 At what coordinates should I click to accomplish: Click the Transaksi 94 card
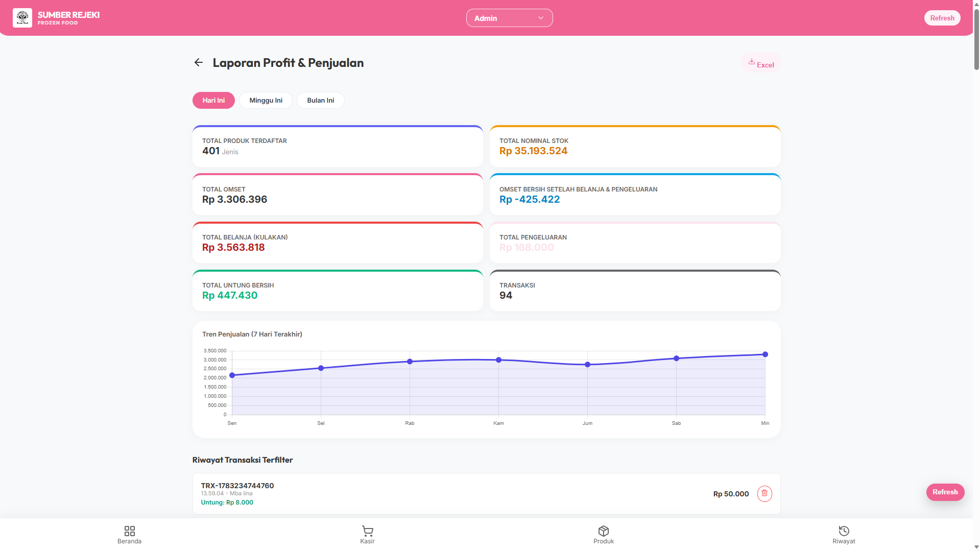[x=635, y=290]
